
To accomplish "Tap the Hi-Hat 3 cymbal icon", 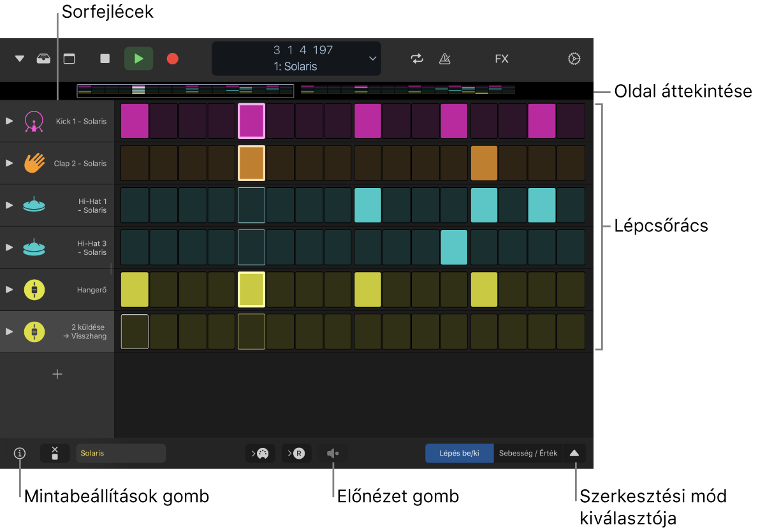I will click(x=34, y=247).
